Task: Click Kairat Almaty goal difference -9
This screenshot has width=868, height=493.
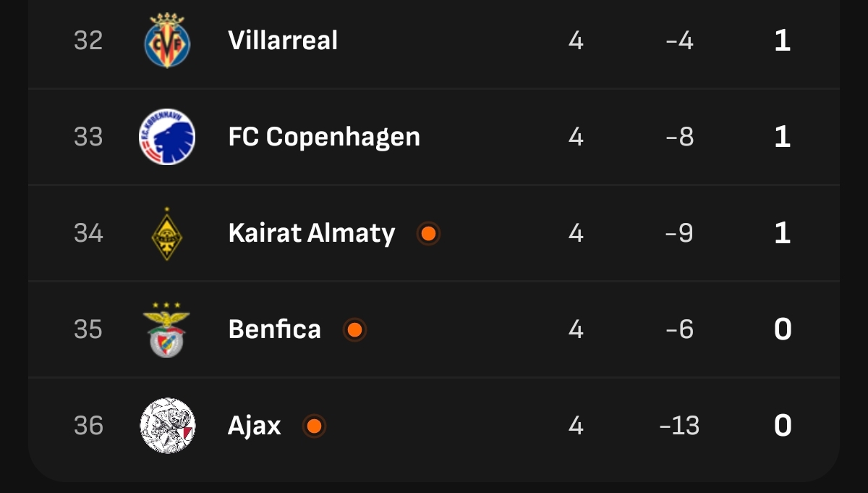Action: click(679, 233)
